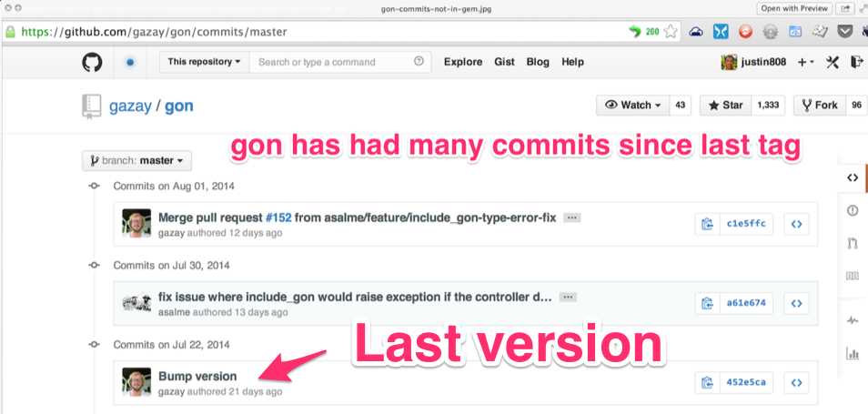Open the branch: master dropdown
Image resolution: width=868 pixels, height=414 pixels.
pyautogui.click(x=136, y=160)
